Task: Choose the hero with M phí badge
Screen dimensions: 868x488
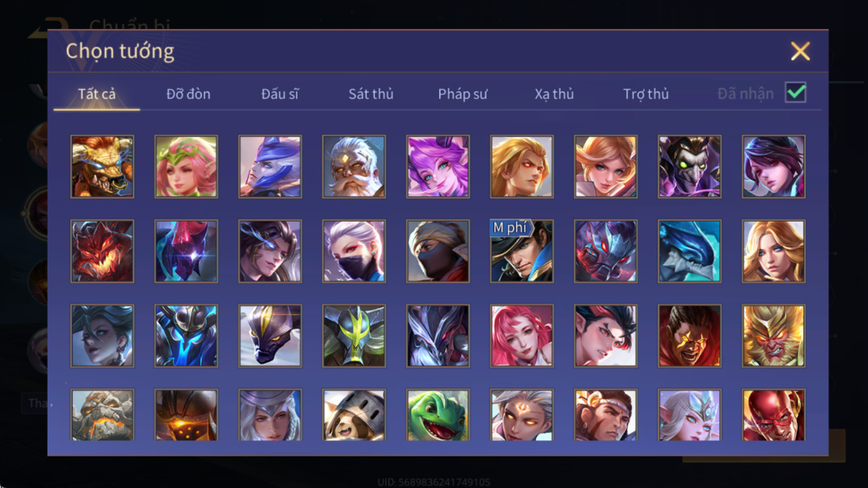Action: pos(522,251)
